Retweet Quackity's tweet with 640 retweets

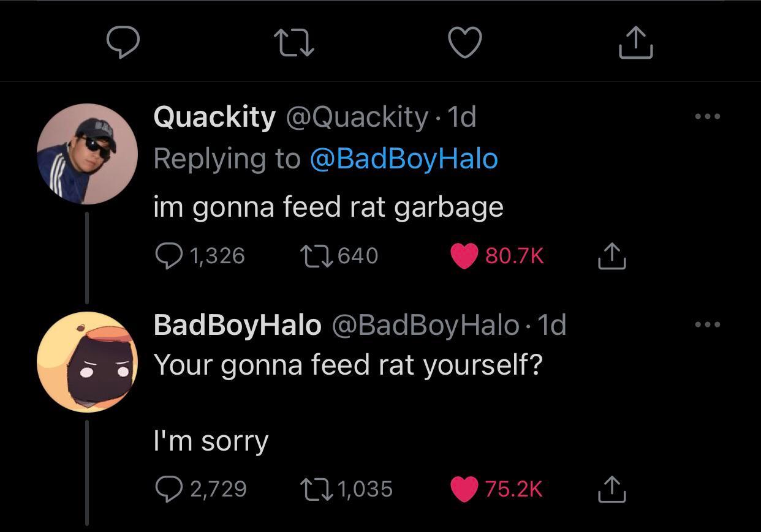[316, 255]
